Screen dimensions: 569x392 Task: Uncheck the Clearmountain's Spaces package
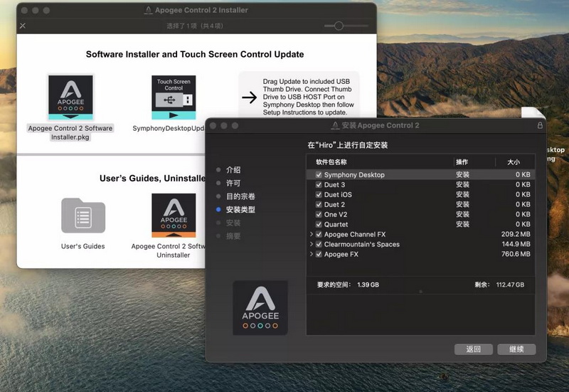(x=319, y=244)
